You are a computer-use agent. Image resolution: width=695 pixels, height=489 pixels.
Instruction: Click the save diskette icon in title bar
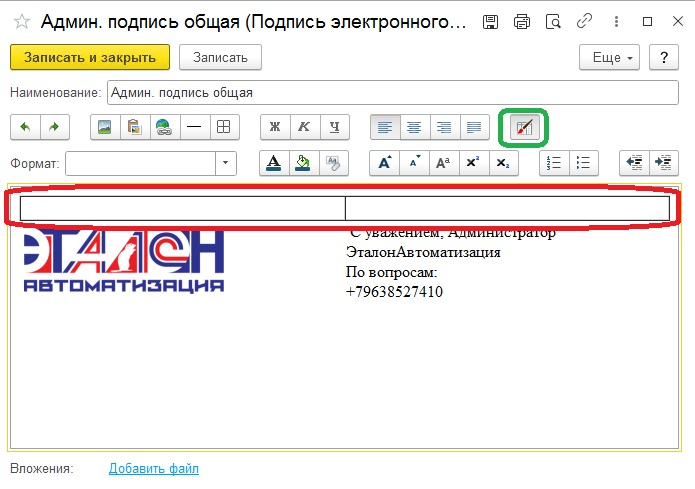click(x=490, y=21)
